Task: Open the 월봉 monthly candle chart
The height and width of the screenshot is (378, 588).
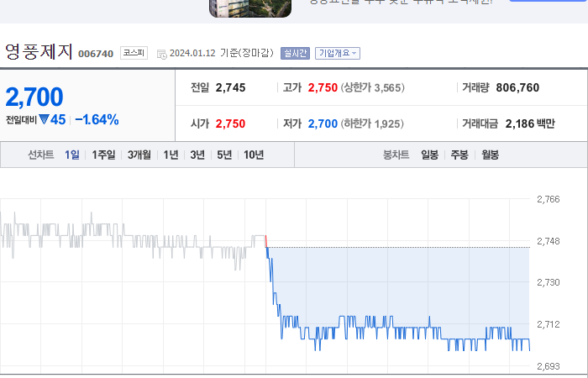Action: pyautogui.click(x=490, y=155)
